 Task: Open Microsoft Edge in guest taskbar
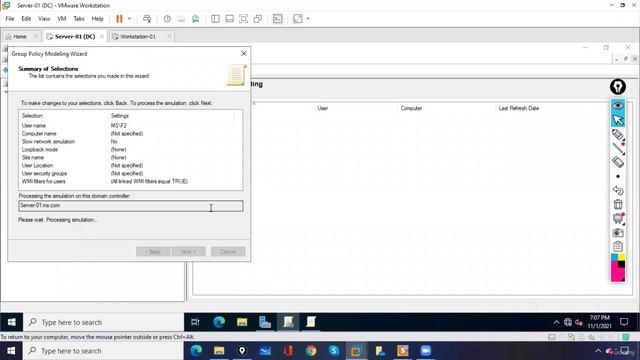click(219, 322)
